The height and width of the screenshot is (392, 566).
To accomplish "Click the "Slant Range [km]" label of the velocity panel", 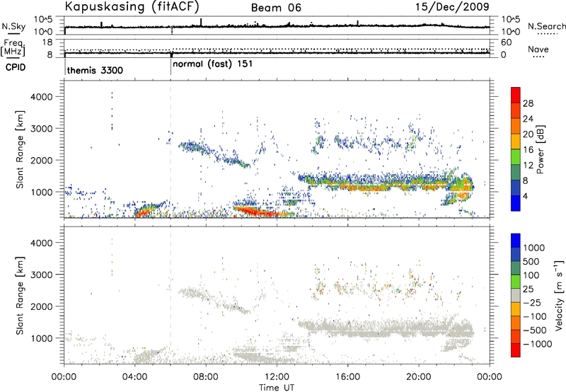I will 20,295.
